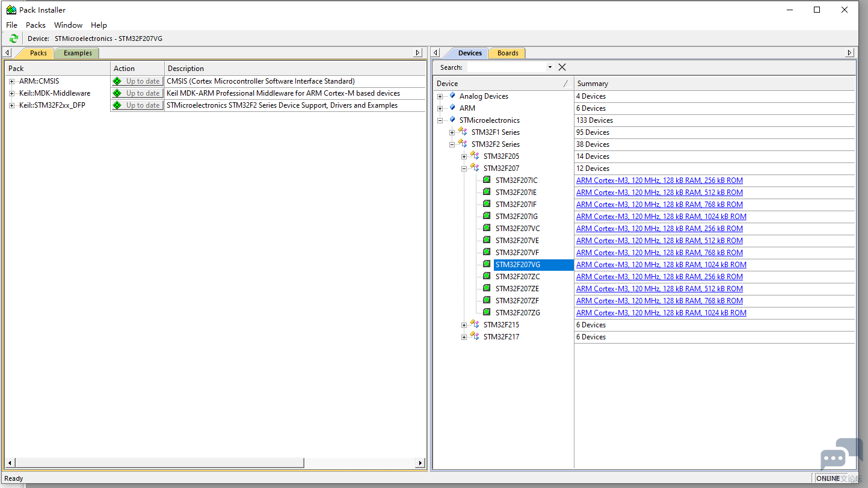Click the Analog Devices vendor diamond icon
This screenshot has width=868, height=488.
tap(452, 96)
